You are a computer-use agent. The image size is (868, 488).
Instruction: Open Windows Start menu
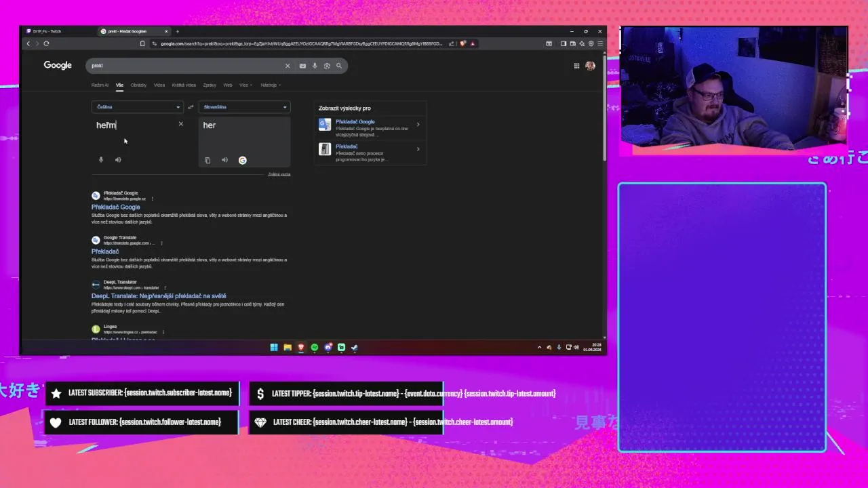(x=274, y=347)
